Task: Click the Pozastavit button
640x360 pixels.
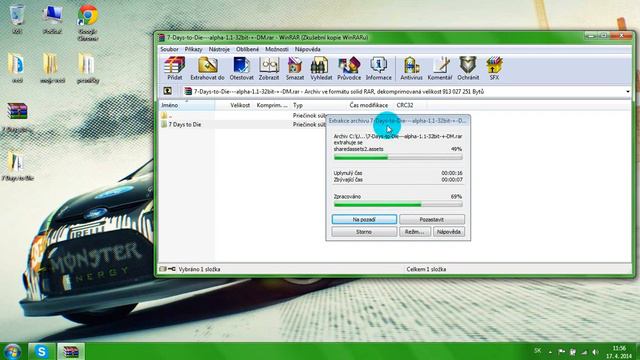Action: pos(432,219)
